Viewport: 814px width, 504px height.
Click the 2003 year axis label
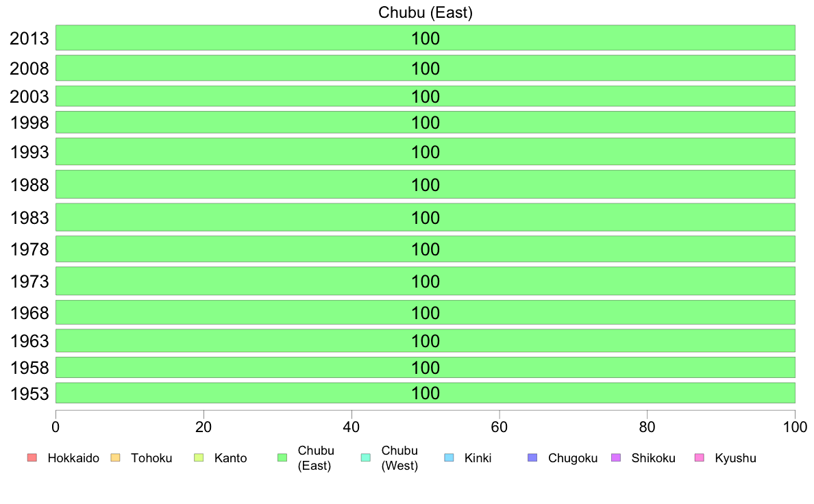pyautogui.click(x=29, y=97)
